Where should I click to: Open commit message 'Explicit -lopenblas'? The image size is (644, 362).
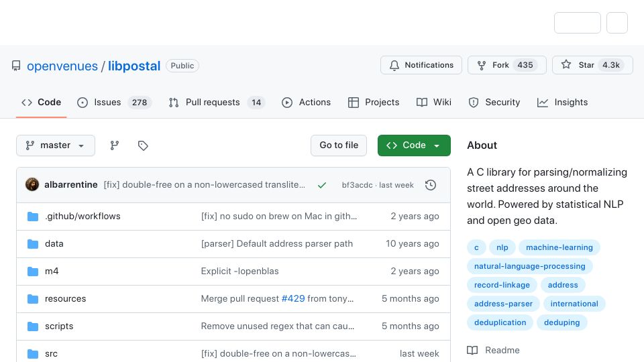(x=240, y=271)
